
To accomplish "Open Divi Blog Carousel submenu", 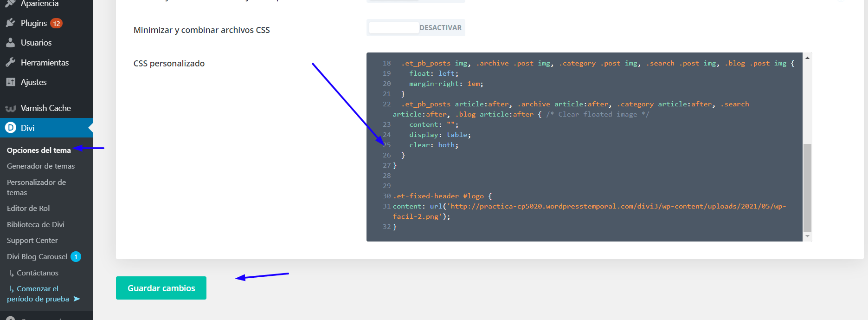I will click(x=37, y=256).
